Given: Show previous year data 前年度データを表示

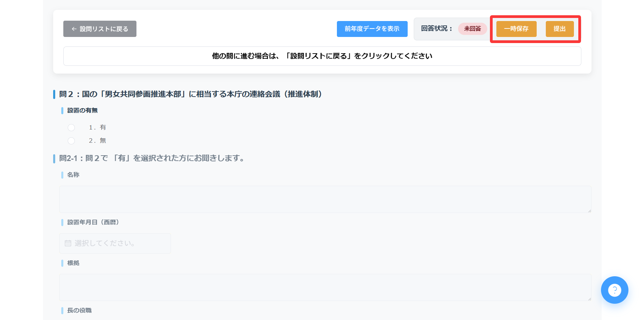Looking at the screenshot, I should click(x=372, y=29).
